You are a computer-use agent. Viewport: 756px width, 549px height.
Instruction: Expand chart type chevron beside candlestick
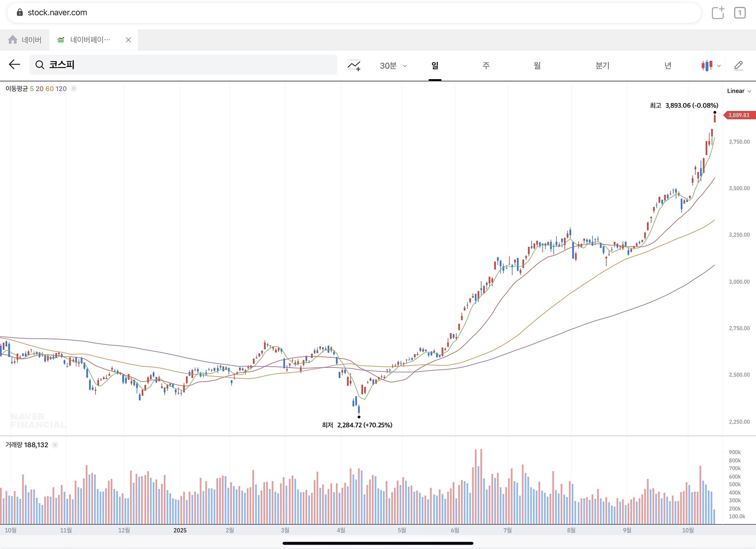click(x=719, y=66)
